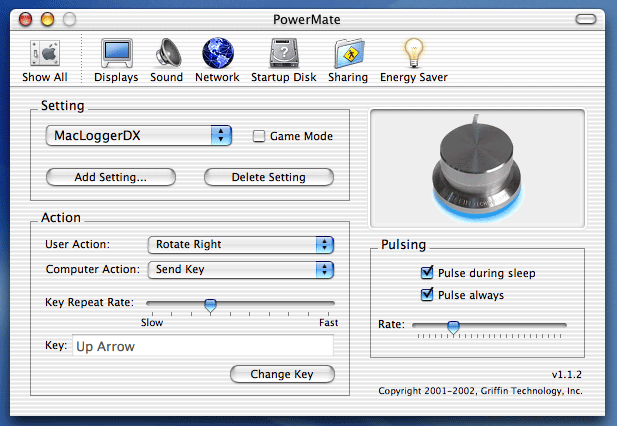Toggle the Pulse always checkbox
617x426 pixels.
coord(429,295)
